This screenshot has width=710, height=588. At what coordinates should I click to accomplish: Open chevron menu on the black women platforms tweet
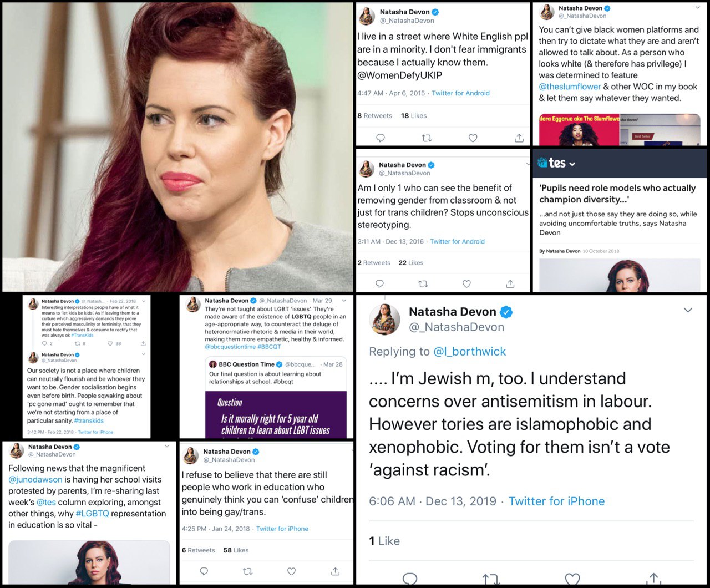click(698, 8)
